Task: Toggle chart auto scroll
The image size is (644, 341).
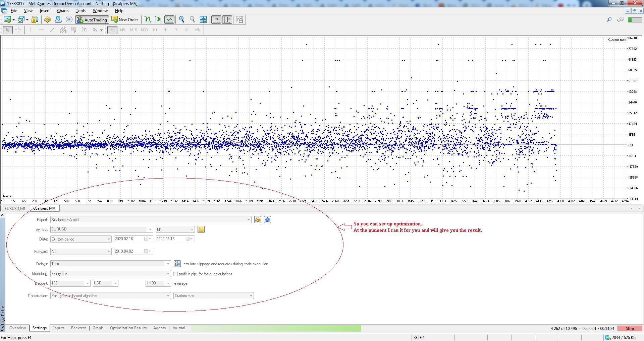Action: pyautogui.click(x=216, y=20)
